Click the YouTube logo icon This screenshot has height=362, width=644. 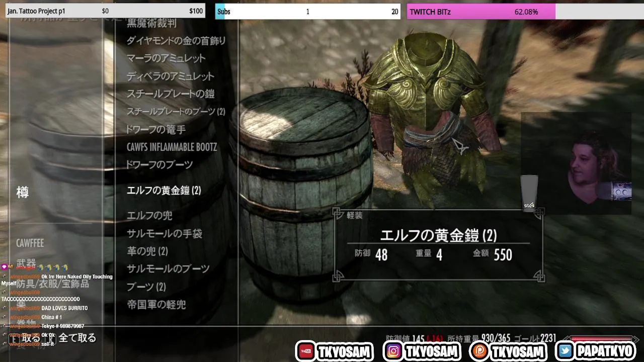[x=305, y=351]
